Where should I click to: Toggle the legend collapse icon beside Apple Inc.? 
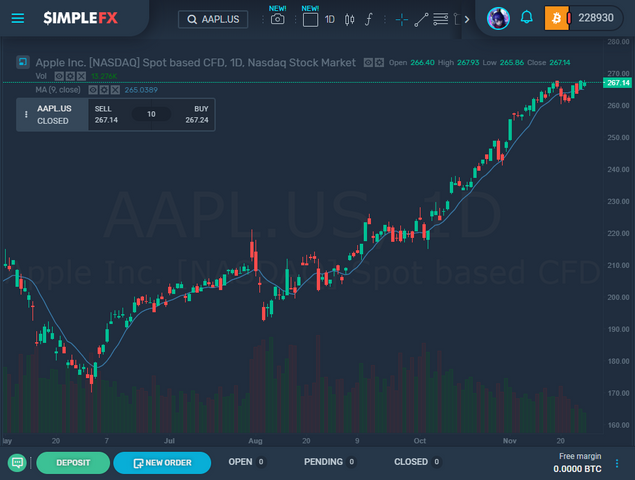tap(21, 62)
